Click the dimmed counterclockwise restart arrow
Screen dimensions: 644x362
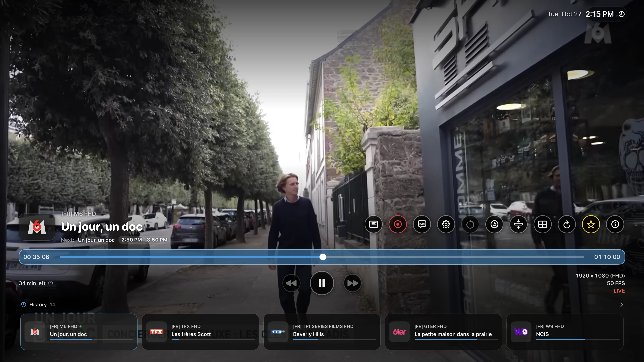[x=470, y=224]
